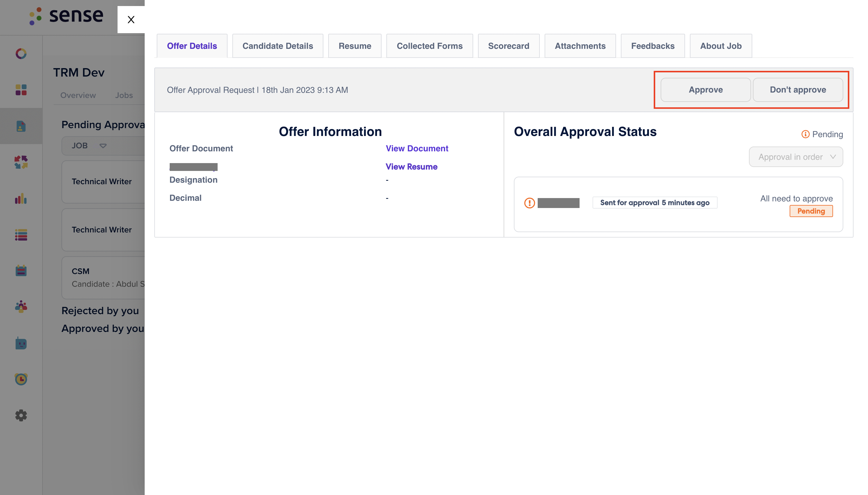This screenshot has width=868, height=495.
Task: Open the About Job tab
Action: (x=721, y=46)
